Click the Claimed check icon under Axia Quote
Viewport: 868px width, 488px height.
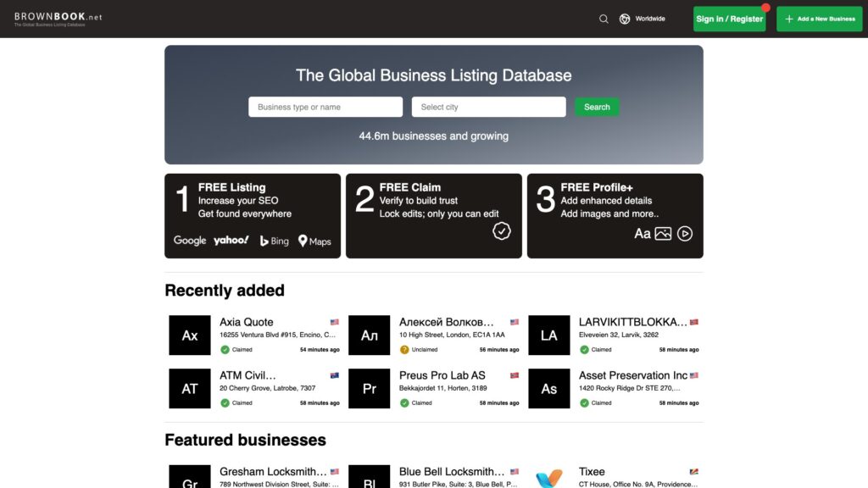coord(225,350)
